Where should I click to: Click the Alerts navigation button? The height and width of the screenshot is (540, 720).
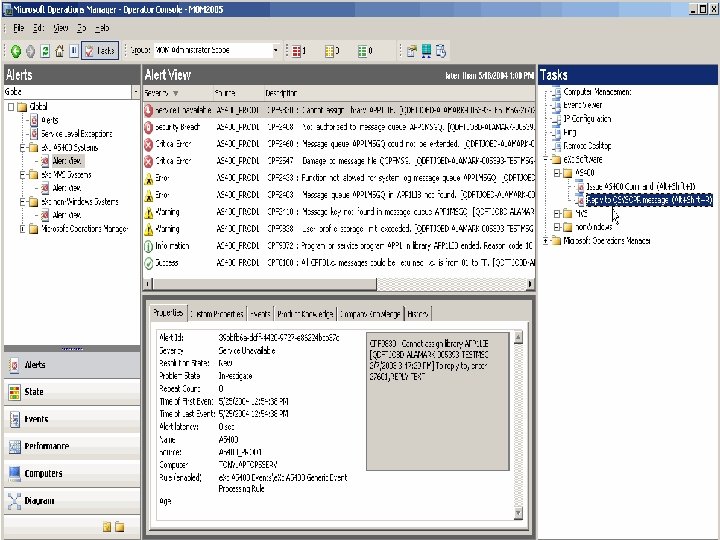tap(72, 365)
